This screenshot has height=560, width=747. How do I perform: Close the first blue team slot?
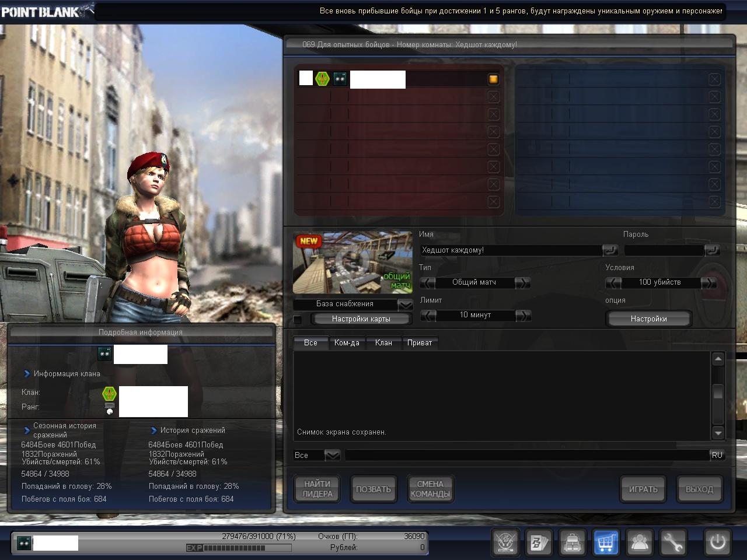(714, 79)
